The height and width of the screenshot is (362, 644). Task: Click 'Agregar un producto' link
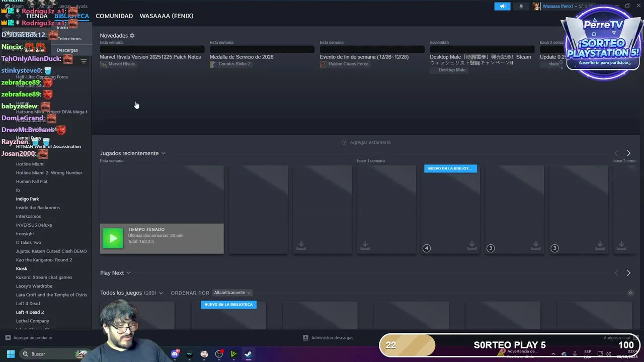33,337
